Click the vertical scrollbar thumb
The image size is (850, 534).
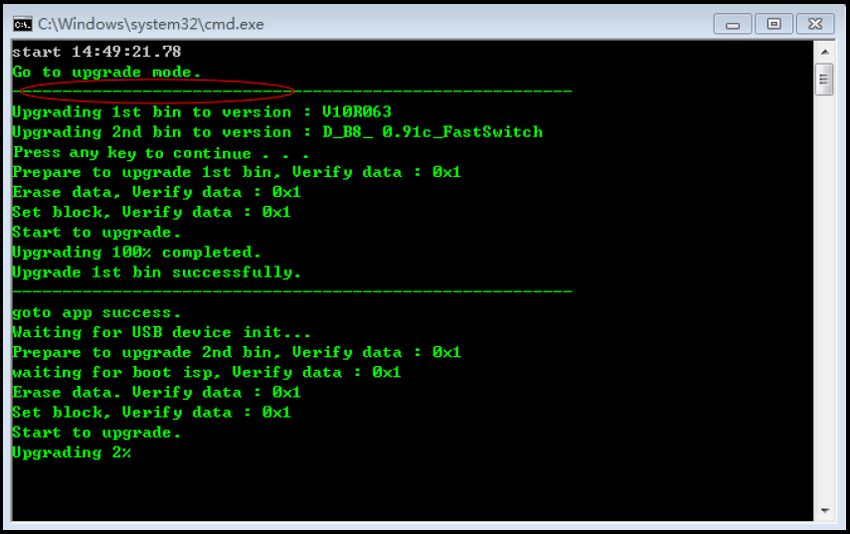pos(825,80)
